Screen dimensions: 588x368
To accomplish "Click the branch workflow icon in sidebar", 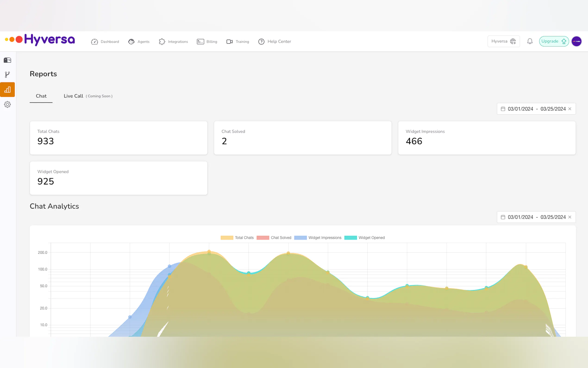I will [7, 74].
